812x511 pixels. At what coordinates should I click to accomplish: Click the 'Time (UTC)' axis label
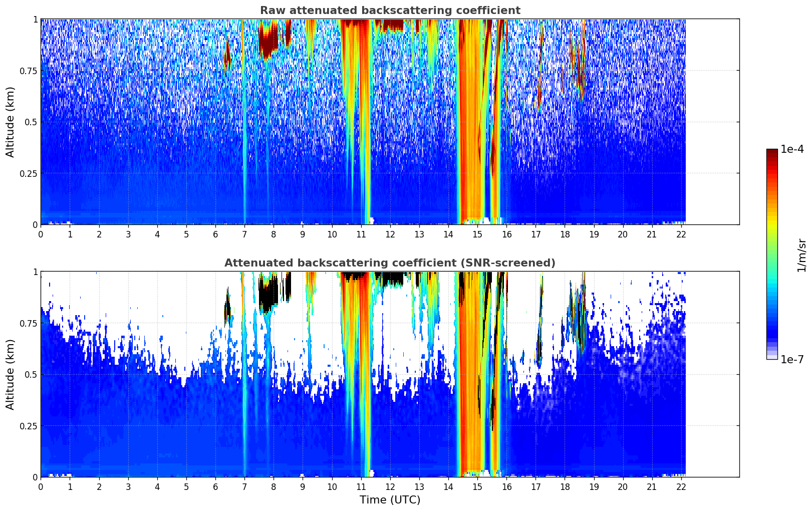point(390,500)
